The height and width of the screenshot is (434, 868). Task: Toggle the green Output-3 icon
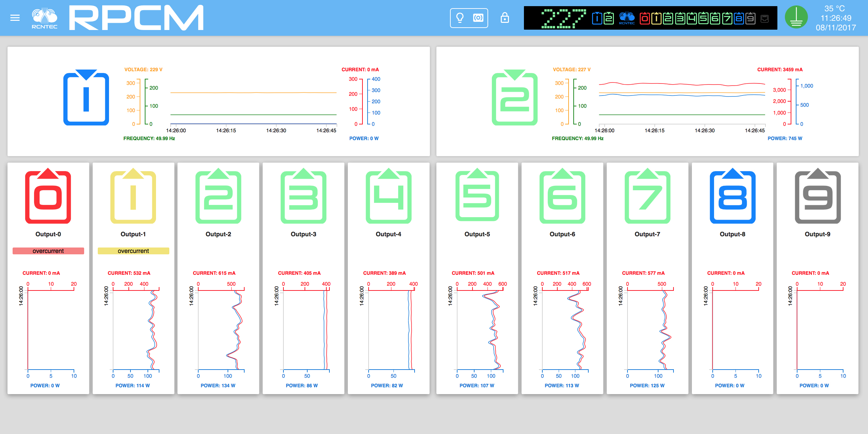[304, 196]
